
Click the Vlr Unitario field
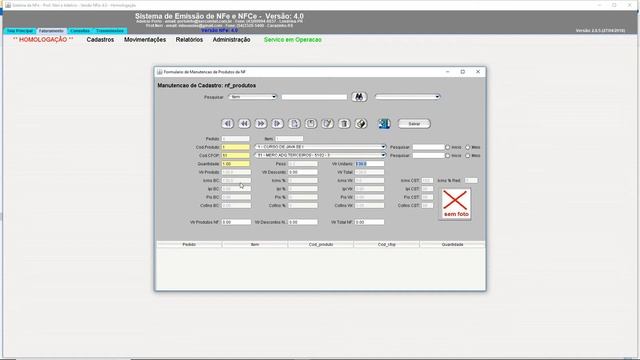369,164
